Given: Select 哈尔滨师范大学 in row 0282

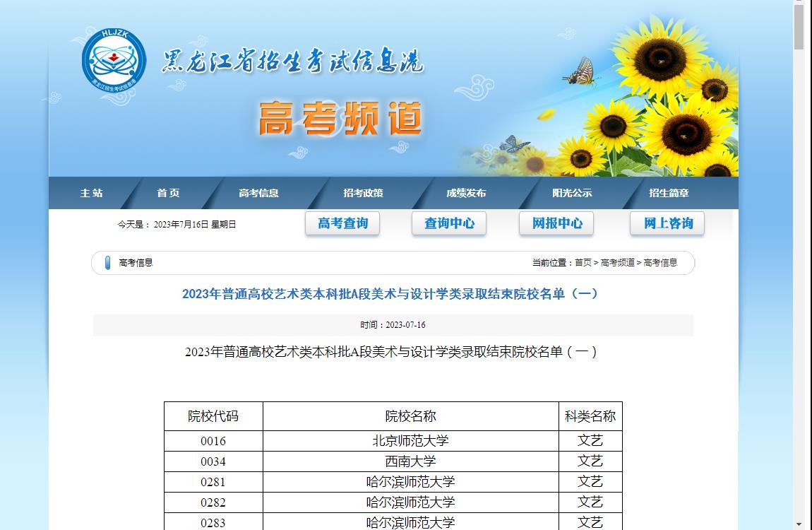Looking at the screenshot, I should click(x=411, y=502).
